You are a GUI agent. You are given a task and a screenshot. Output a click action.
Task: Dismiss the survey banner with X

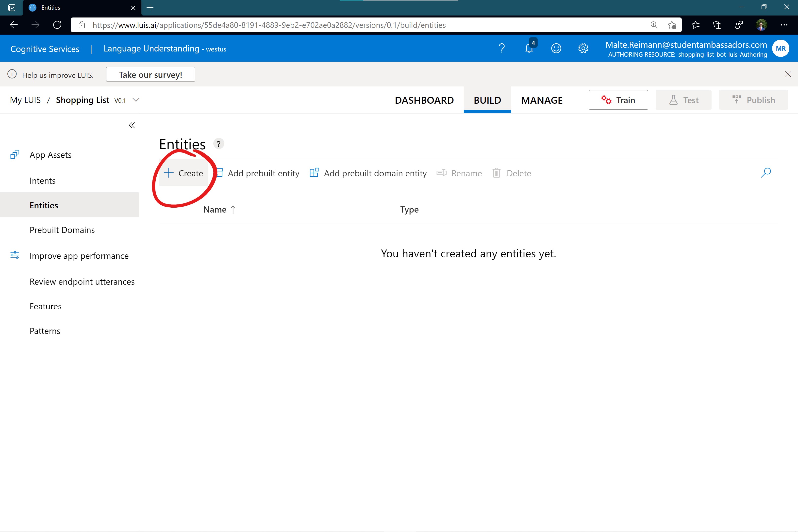788,74
